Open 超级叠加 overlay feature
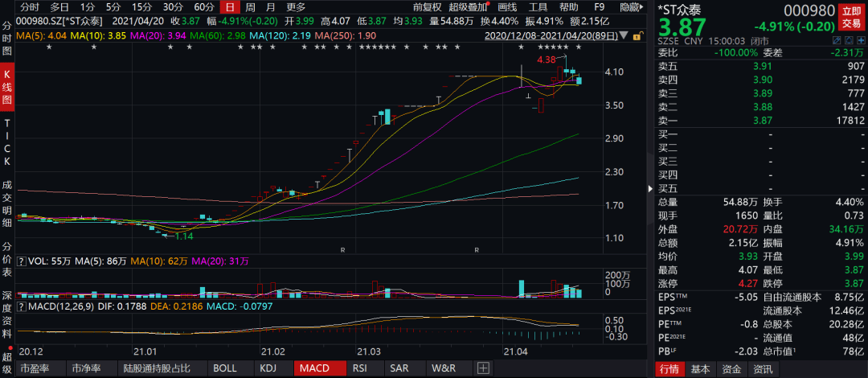The image size is (868, 378). pos(469,7)
